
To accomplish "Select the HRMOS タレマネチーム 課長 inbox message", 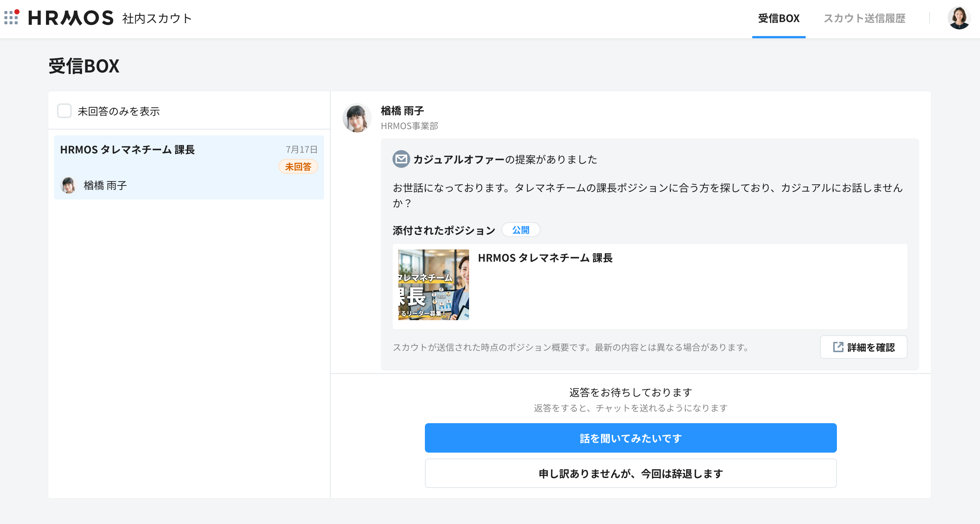I will click(x=189, y=167).
